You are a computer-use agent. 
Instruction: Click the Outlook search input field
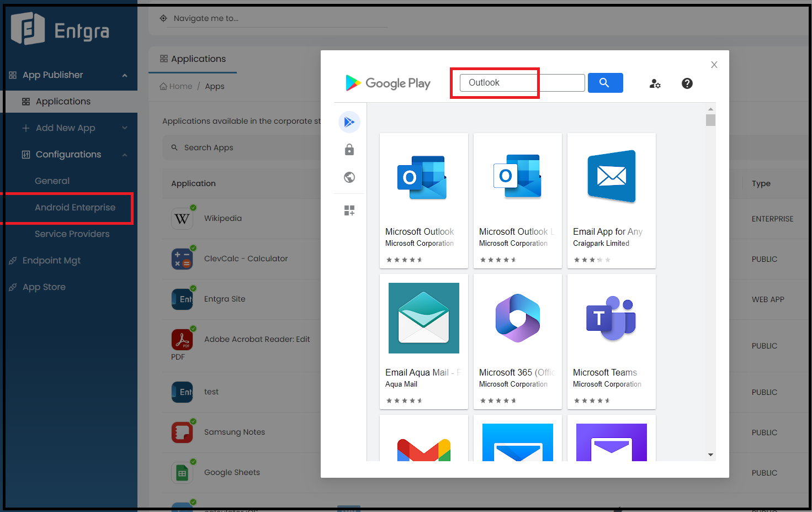pos(522,83)
